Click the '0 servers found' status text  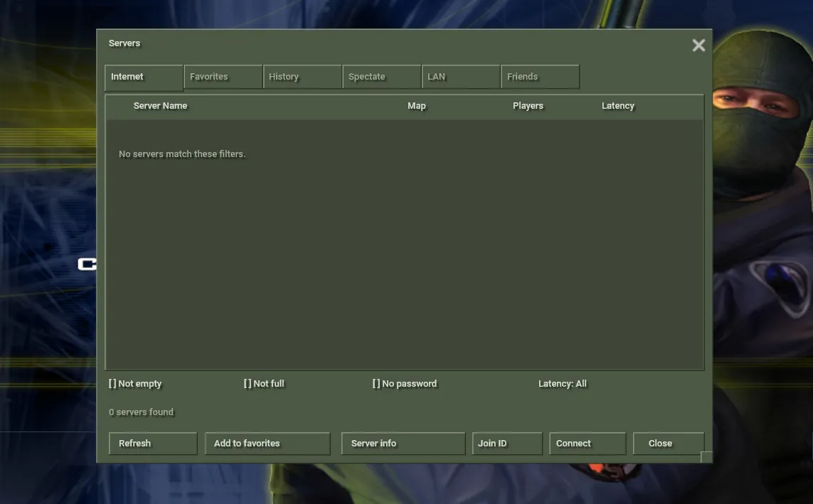(141, 412)
